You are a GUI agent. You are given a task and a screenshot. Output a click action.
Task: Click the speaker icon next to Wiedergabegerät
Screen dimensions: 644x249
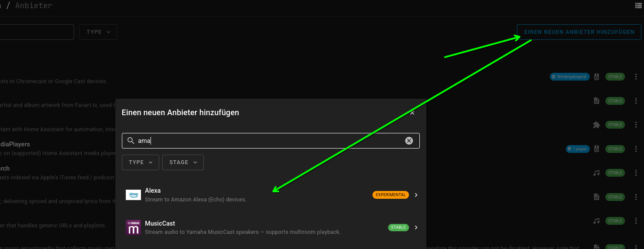tap(596, 77)
